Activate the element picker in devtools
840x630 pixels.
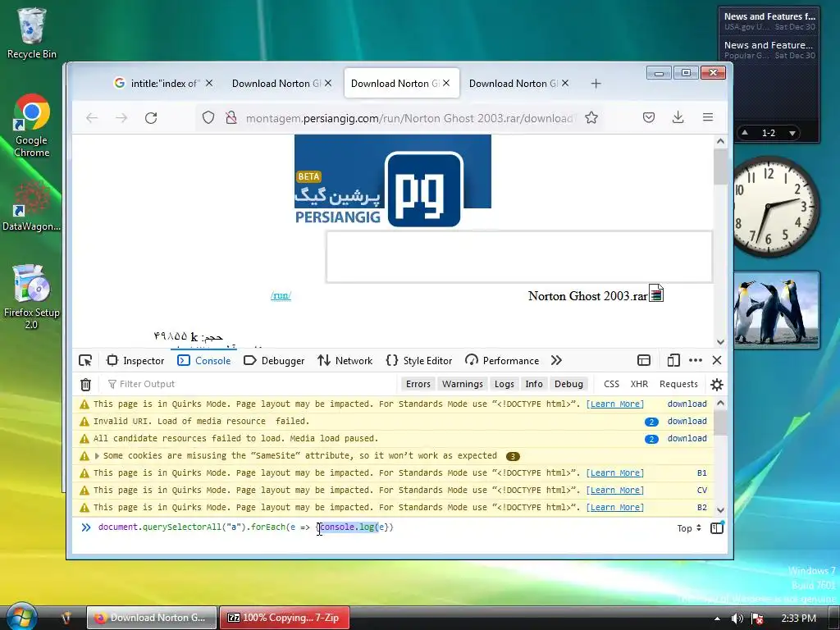click(x=85, y=361)
